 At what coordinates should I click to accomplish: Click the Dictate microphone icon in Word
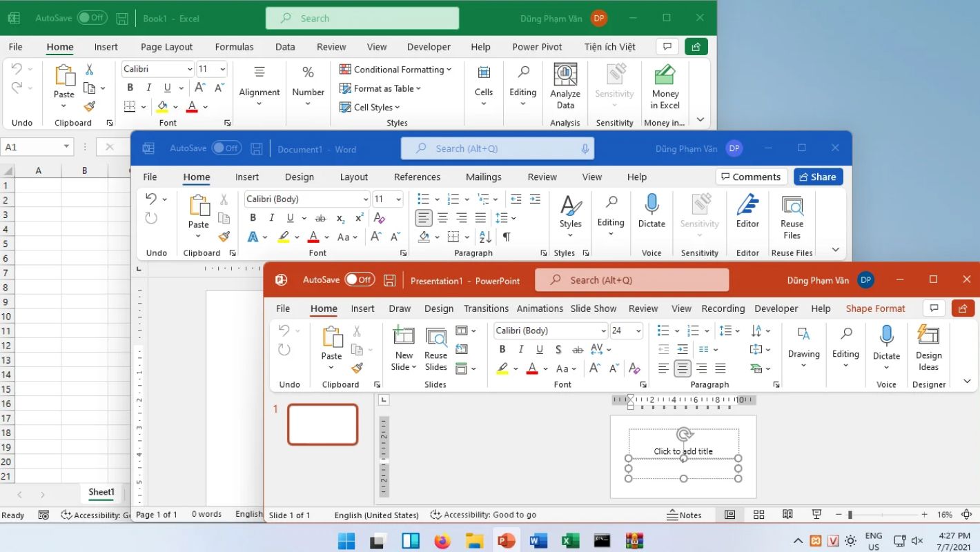[651, 205]
